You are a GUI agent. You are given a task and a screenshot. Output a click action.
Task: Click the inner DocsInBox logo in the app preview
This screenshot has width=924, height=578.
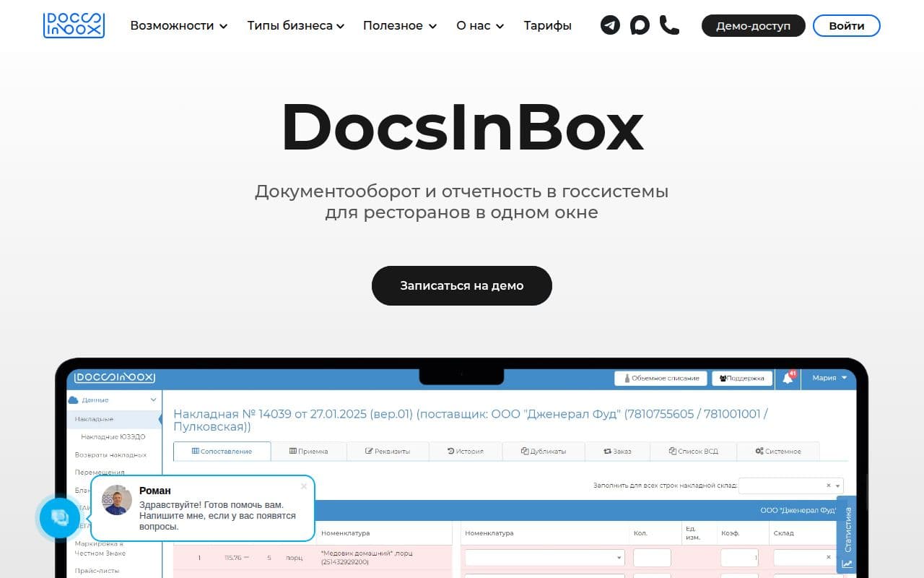(115, 377)
